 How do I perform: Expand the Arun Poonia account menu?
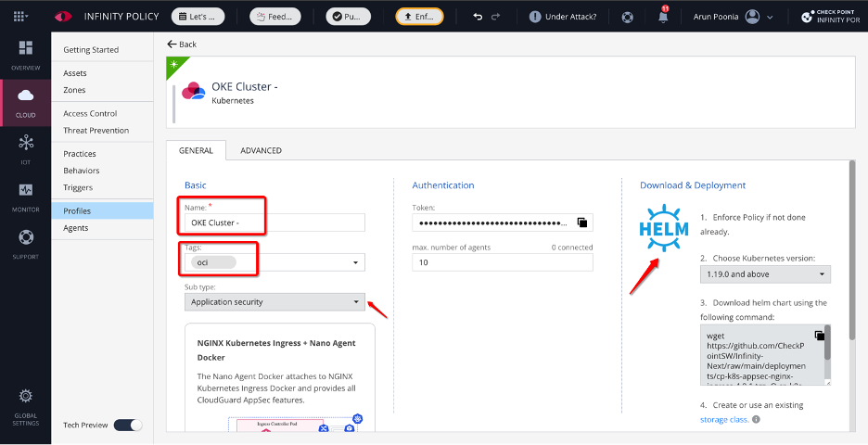(770, 18)
